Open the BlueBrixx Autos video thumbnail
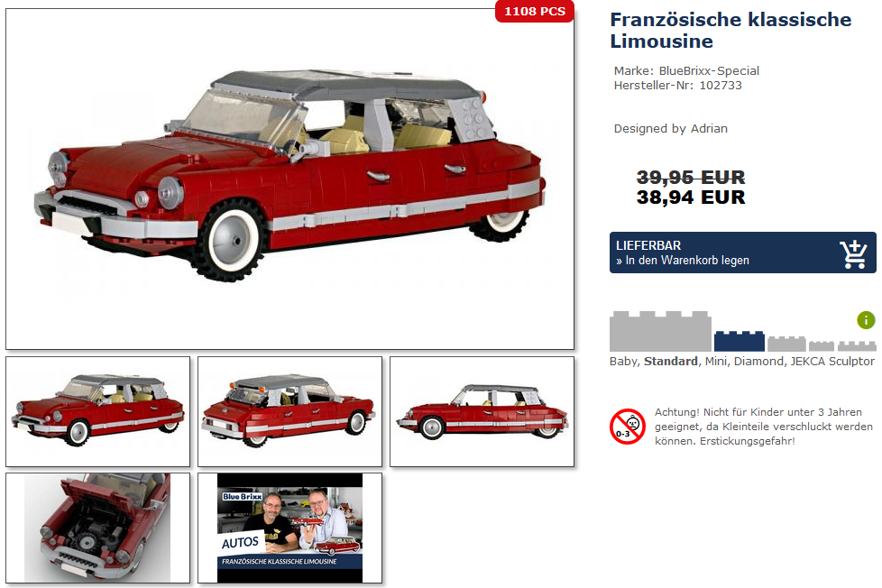Image resolution: width=882 pixels, height=588 pixels. tap(289, 528)
